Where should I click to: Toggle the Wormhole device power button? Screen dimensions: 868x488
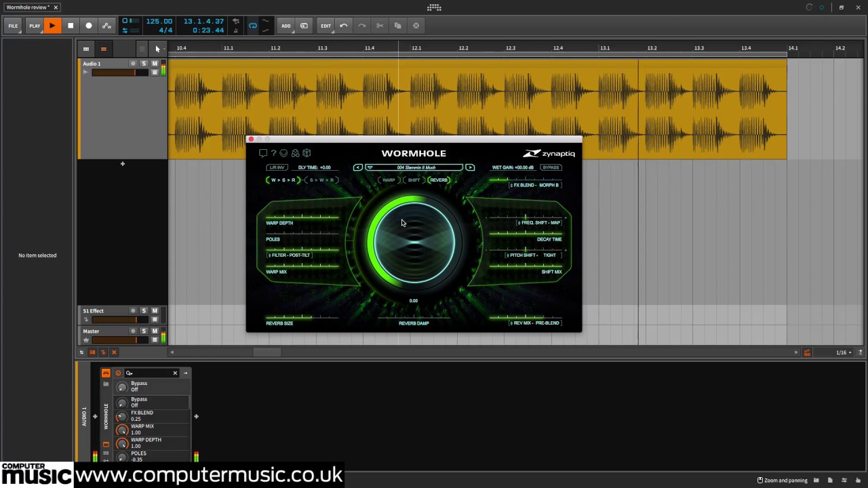(106, 373)
